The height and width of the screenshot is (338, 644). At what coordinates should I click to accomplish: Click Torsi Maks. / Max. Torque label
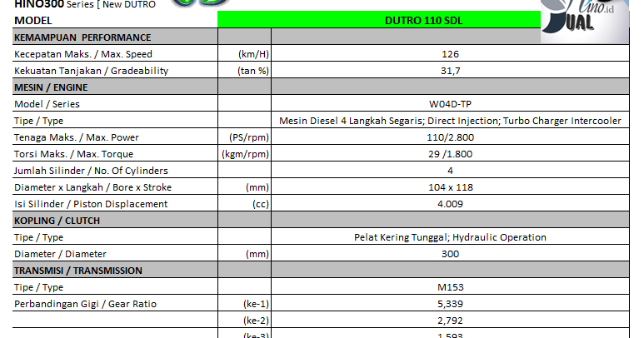coord(73,154)
